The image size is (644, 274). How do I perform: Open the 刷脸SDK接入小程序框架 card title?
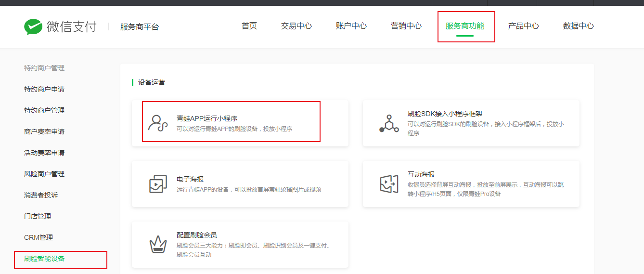point(445,114)
